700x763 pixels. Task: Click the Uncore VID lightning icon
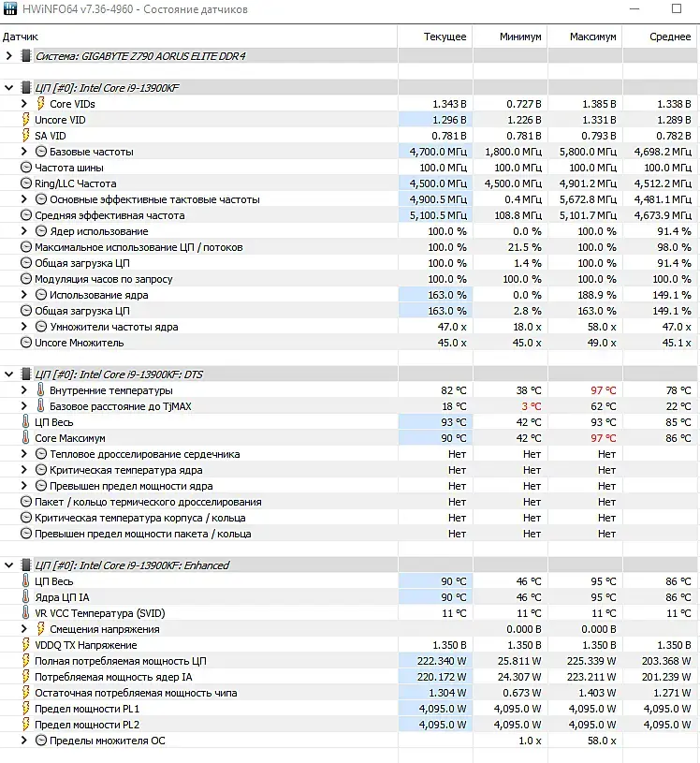(x=26, y=119)
